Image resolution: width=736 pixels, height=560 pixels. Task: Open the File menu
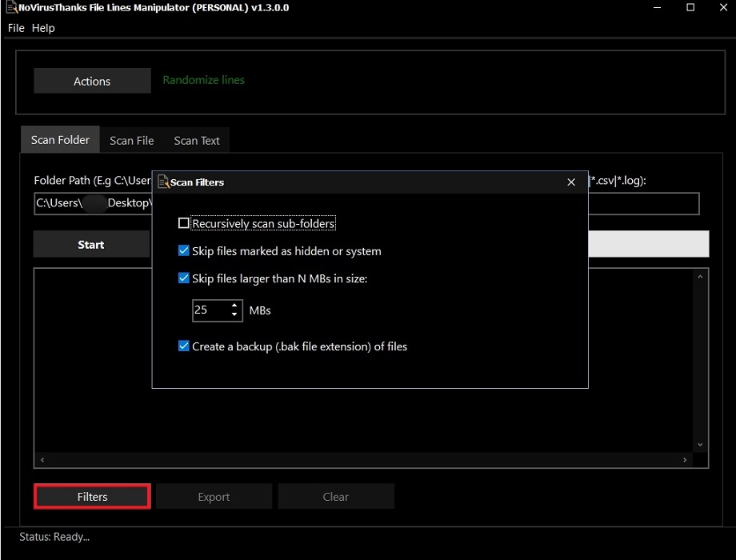15,28
